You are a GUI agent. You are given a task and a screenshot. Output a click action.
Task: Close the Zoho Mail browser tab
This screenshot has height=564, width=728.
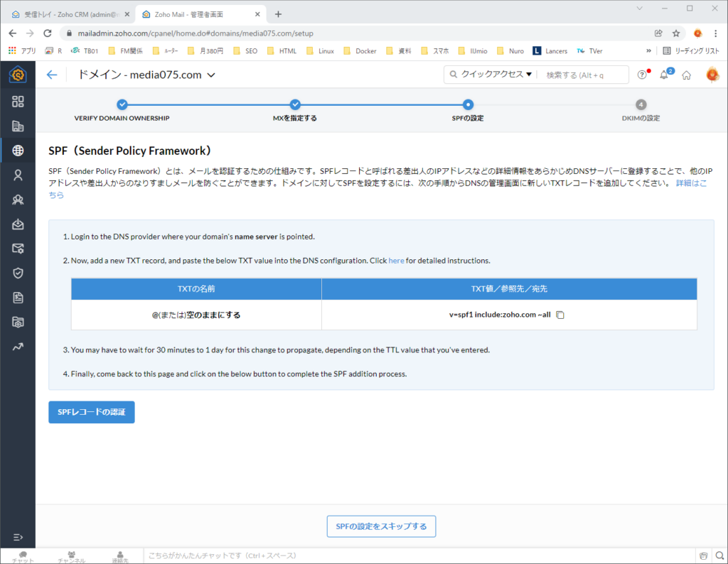coord(257,14)
